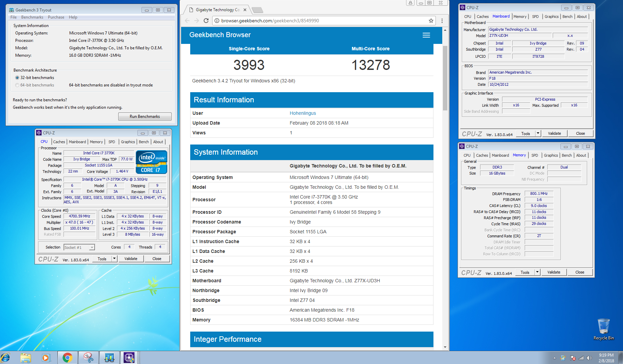Click Validate in CPU window CPU-Z
This screenshot has width=623, height=364.
pos(131,259)
